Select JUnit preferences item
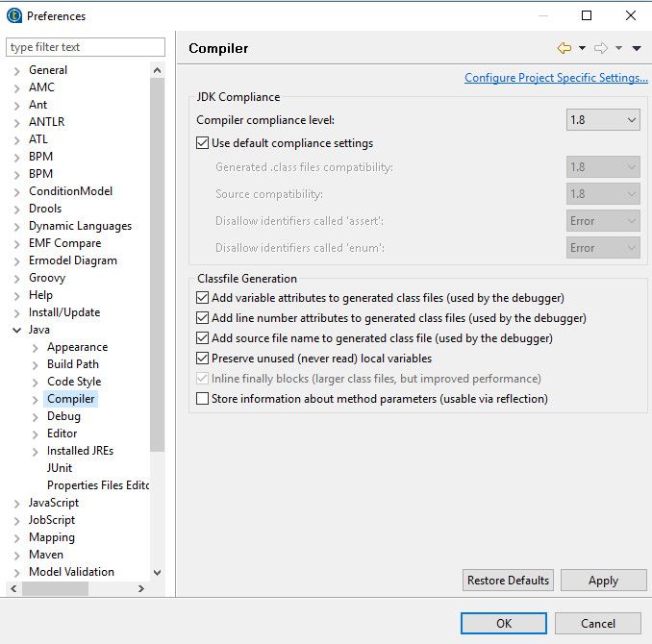652x644 pixels. click(x=60, y=468)
